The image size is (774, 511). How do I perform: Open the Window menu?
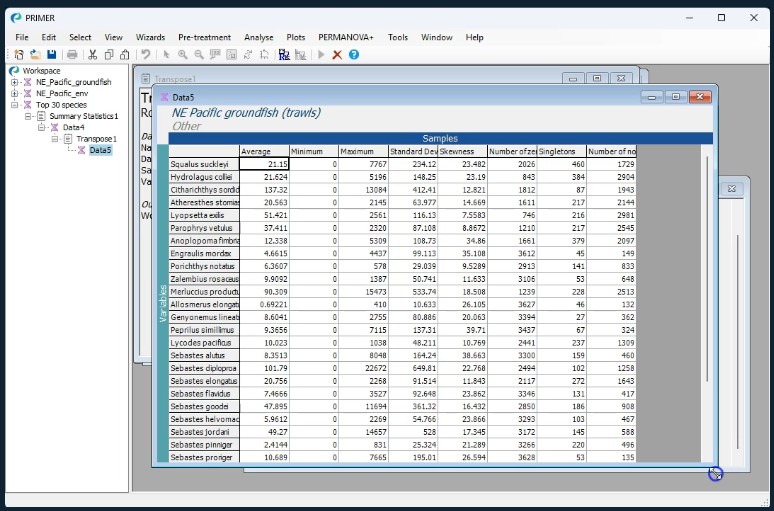[436, 37]
